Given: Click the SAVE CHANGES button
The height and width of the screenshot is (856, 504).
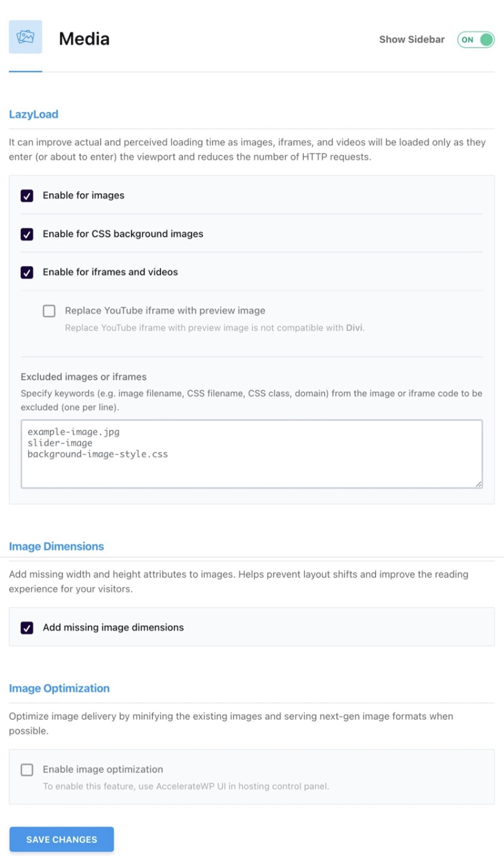Looking at the screenshot, I should pyautogui.click(x=61, y=839).
